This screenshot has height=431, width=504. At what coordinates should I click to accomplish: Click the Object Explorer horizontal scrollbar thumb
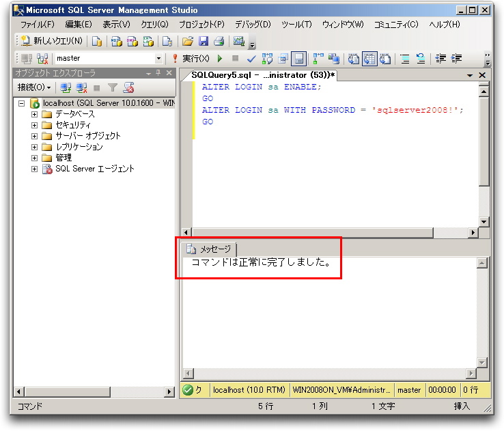pos(68,391)
